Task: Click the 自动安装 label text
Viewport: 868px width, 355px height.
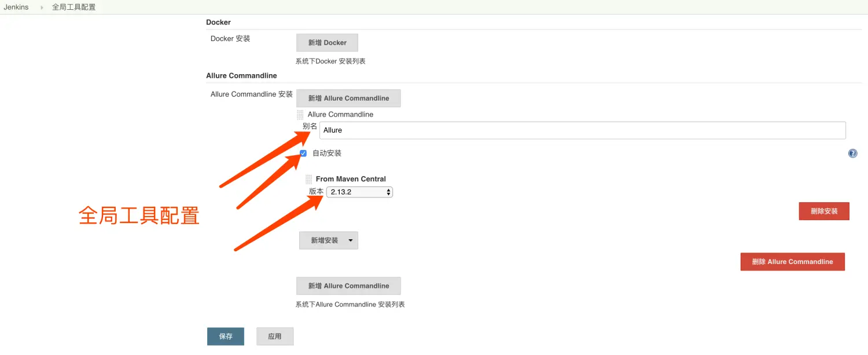Action: 327,153
